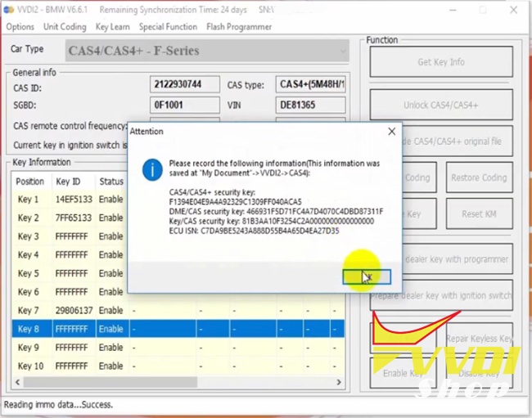Open the Special Function menu
The image size is (532, 418).
tap(168, 27)
